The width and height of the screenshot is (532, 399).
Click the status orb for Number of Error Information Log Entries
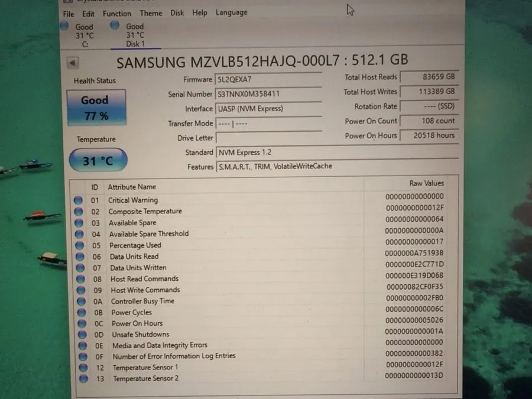coord(83,356)
